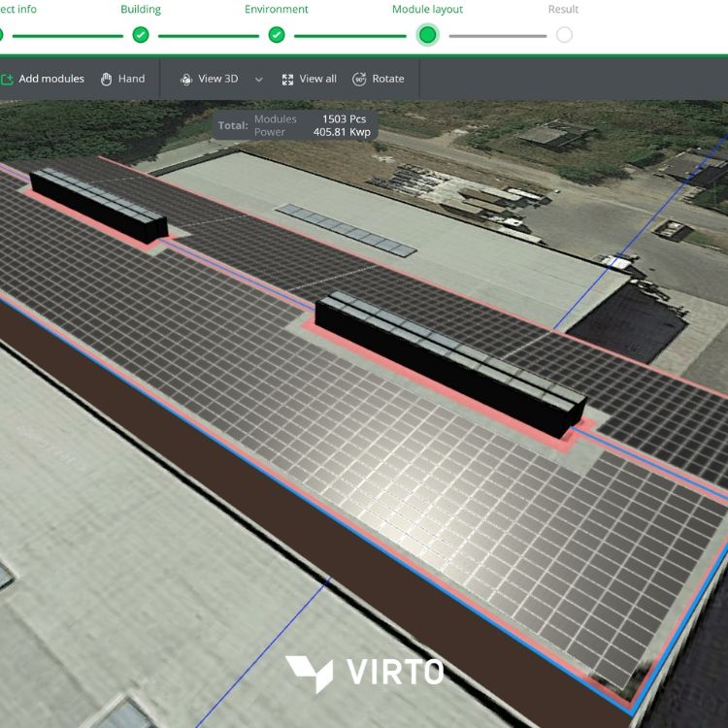
Task: Open the View 3D dropdown arrow
Action: coord(258,80)
